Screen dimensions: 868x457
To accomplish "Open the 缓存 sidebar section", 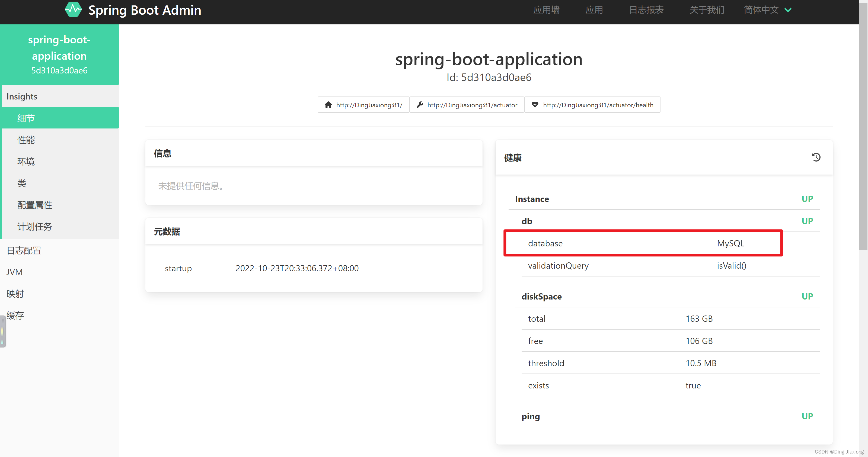I will pos(59,315).
